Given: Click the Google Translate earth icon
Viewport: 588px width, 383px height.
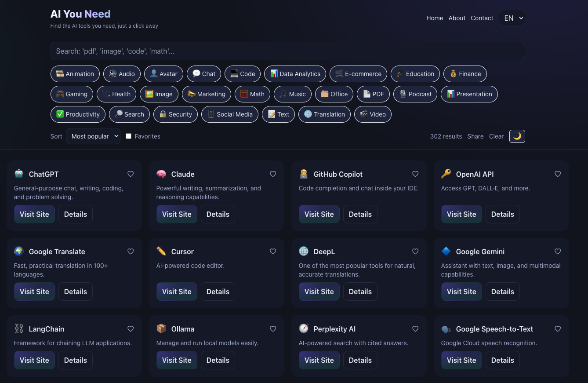Looking at the screenshot, I should click(x=19, y=251).
